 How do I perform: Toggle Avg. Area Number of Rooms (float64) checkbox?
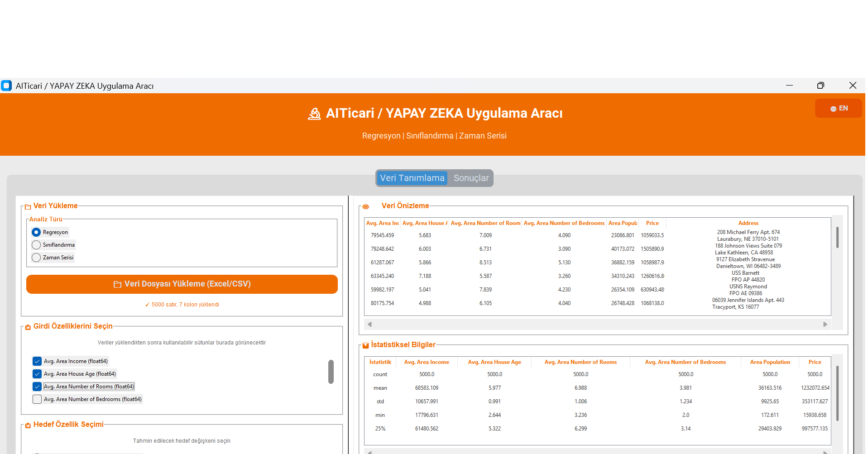click(x=37, y=387)
